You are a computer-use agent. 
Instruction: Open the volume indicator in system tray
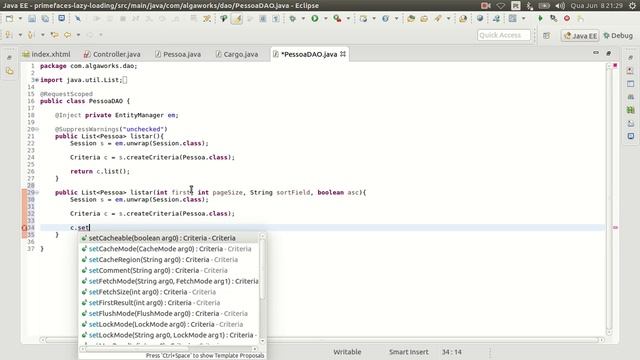click(x=560, y=6)
